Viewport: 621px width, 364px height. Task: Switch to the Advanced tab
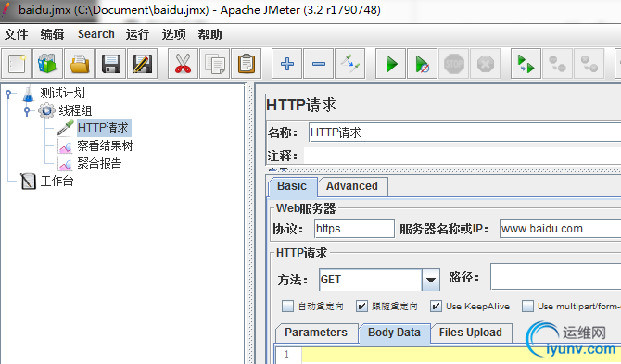tap(352, 186)
